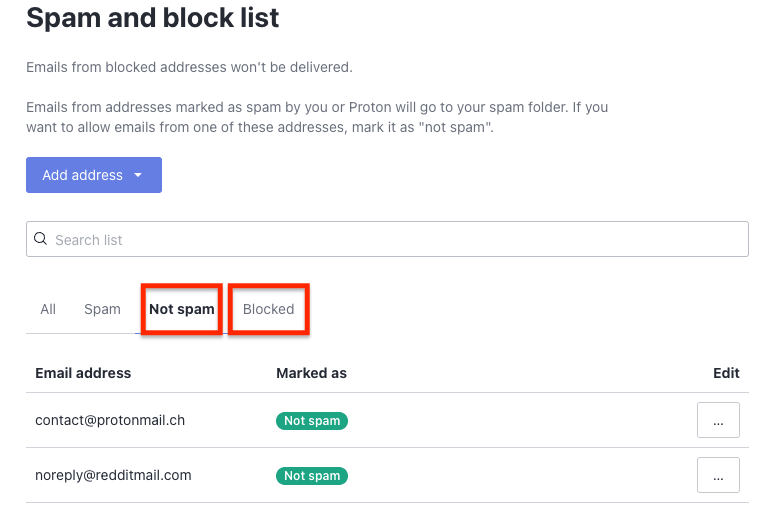Click the spam folder explanation paragraph
The width and height of the screenshot is (760, 513).
click(316, 117)
